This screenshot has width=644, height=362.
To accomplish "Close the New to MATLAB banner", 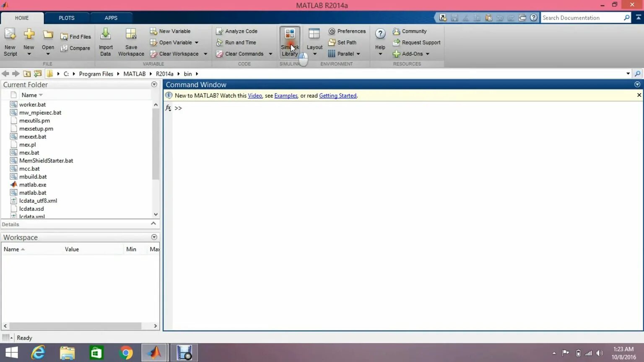I will 639,95.
